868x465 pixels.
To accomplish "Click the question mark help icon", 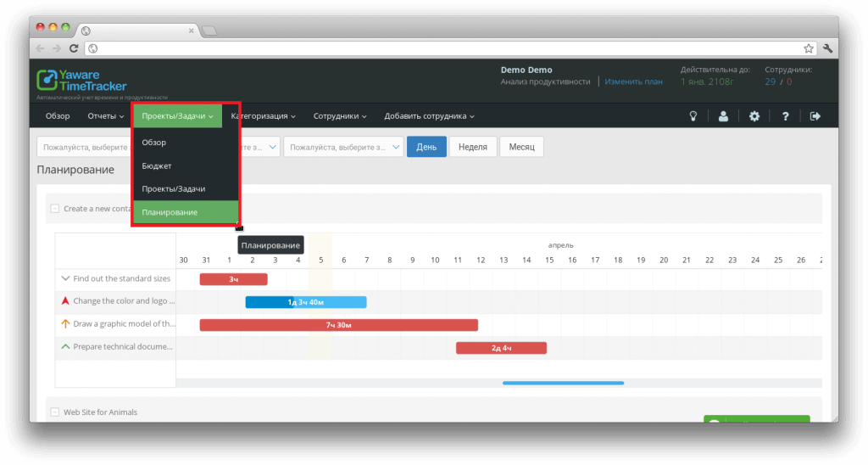I will click(x=785, y=116).
